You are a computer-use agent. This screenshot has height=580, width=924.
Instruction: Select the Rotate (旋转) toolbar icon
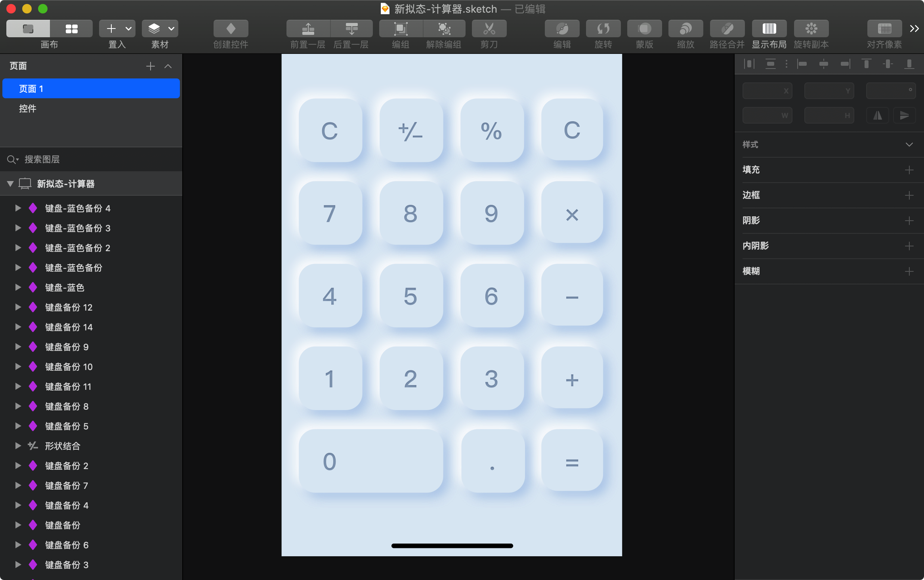click(x=603, y=29)
